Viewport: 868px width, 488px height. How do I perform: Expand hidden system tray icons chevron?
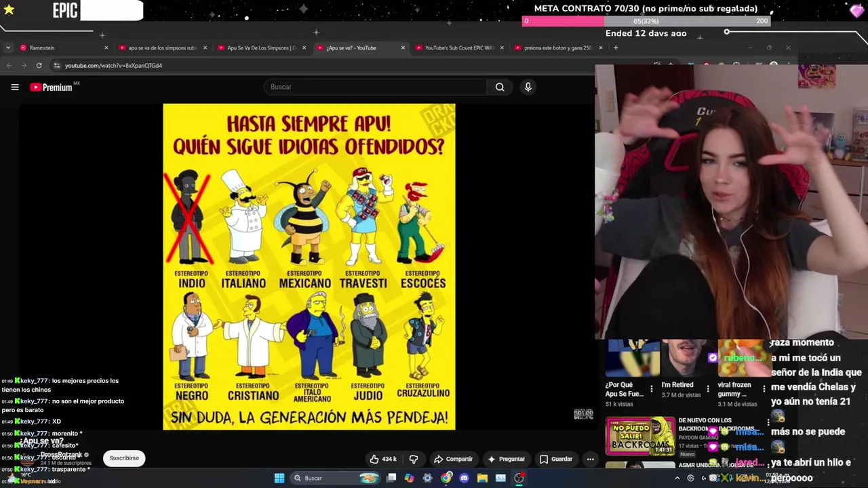point(677,479)
